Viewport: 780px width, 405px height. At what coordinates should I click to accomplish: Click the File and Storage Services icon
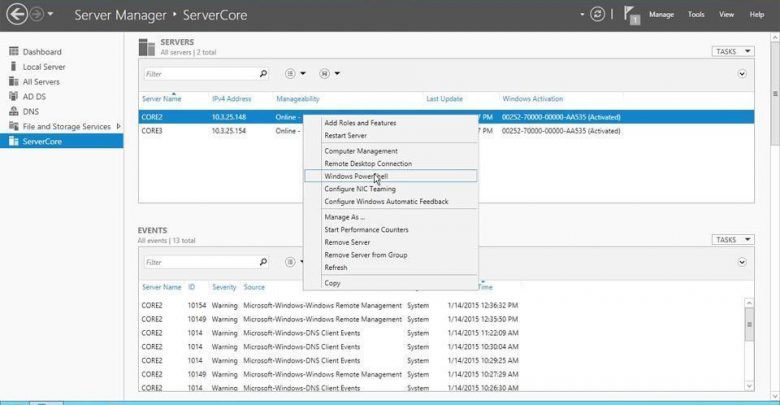13,126
